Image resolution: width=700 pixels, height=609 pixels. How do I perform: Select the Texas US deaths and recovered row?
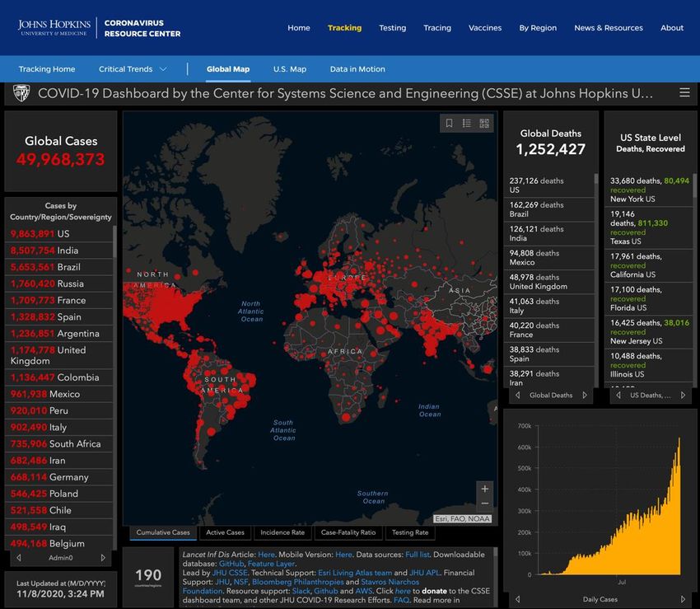pyautogui.click(x=649, y=228)
